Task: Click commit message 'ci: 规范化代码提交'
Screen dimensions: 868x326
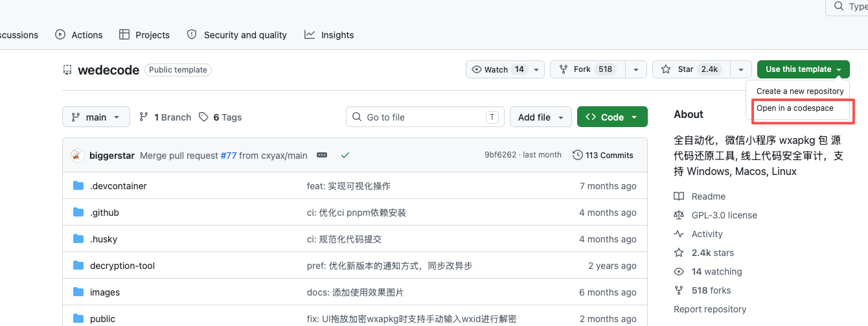Action: (x=344, y=239)
